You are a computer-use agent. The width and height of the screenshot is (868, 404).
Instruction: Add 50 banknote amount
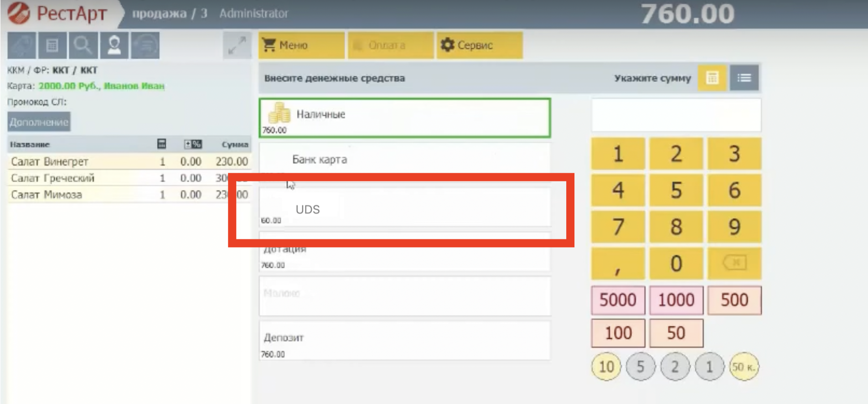[x=676, y=333]
